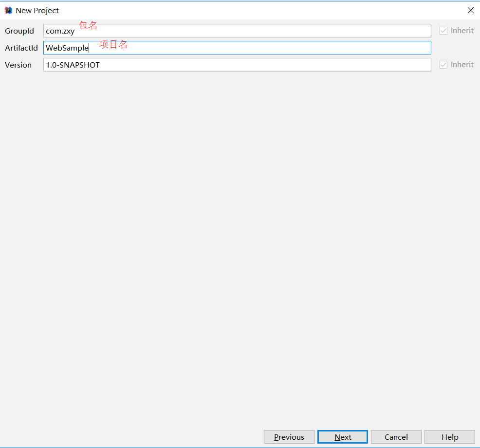
Task: Click the GroupId label
Action: click(x=19, y=31)
